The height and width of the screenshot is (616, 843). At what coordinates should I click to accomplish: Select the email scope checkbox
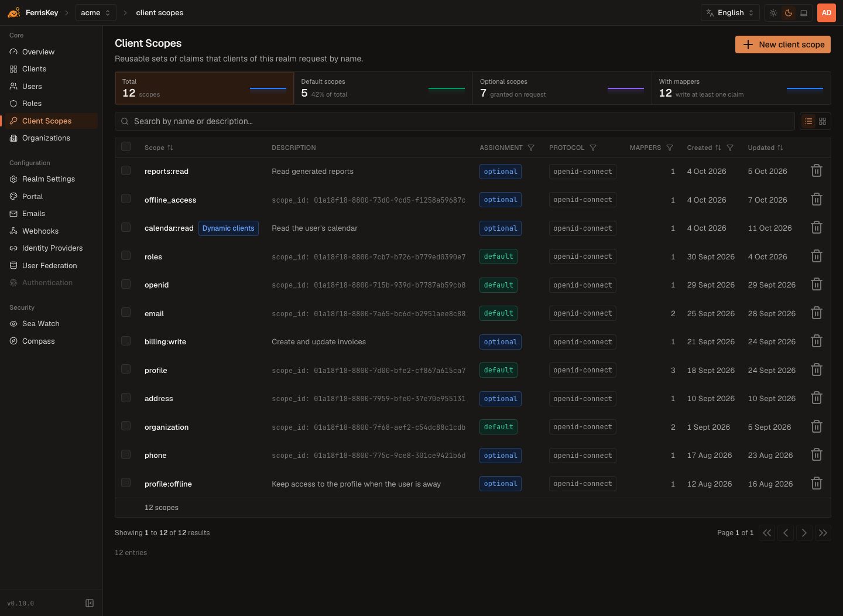126,312
